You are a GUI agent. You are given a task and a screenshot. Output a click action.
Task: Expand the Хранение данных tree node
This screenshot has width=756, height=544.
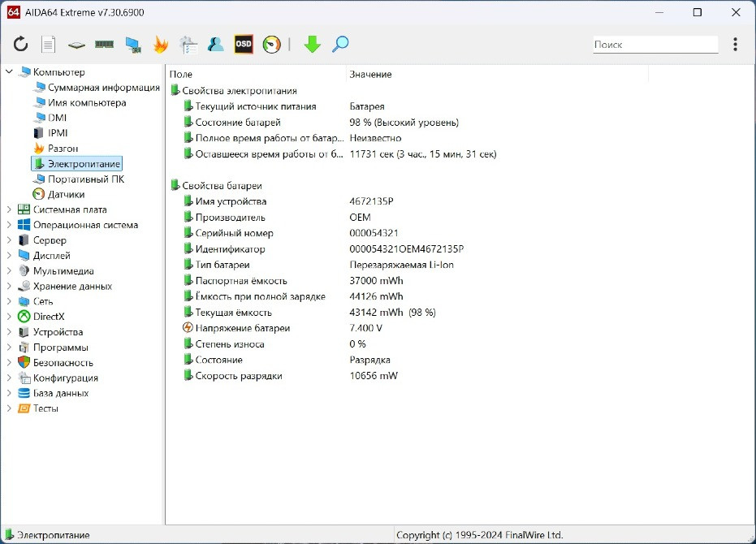pos(10,287)
